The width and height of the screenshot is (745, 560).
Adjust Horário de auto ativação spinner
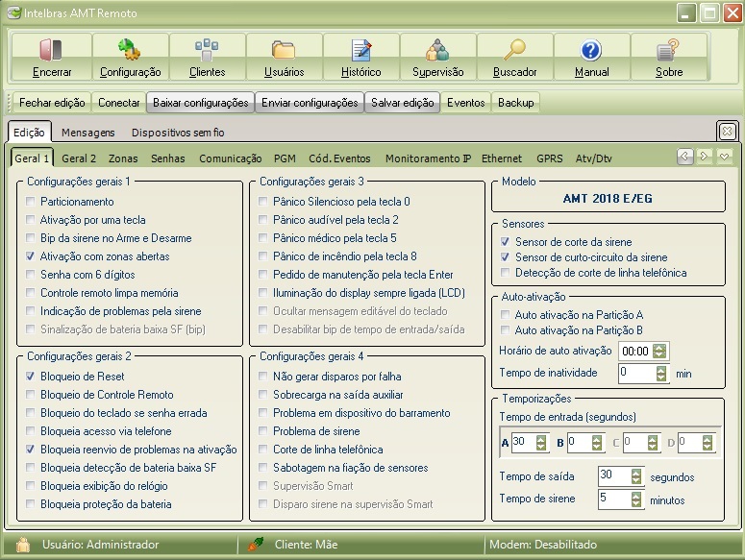coord(659,352)
